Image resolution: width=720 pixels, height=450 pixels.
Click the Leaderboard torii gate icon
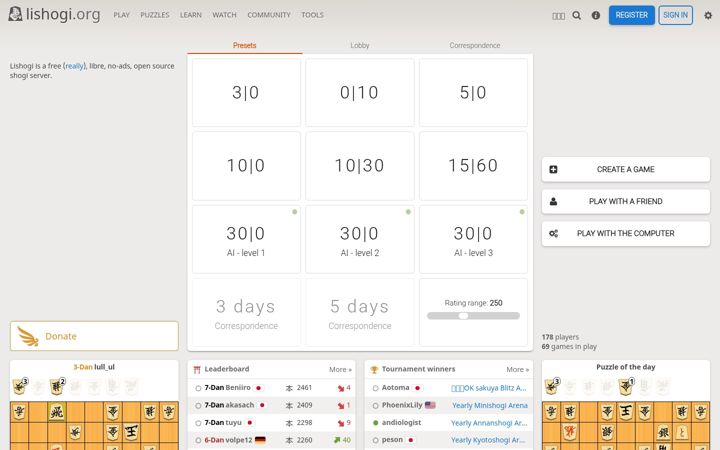pos(197,369)
